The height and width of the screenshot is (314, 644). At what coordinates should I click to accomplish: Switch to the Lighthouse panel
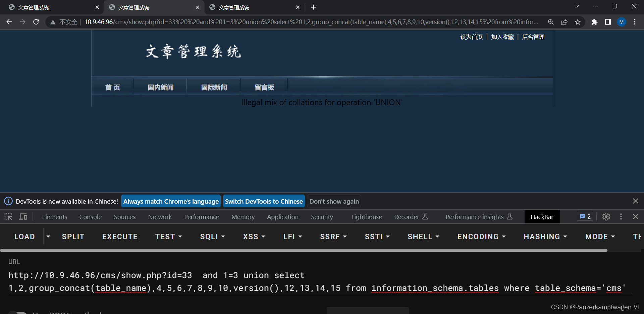pos(367,217)
